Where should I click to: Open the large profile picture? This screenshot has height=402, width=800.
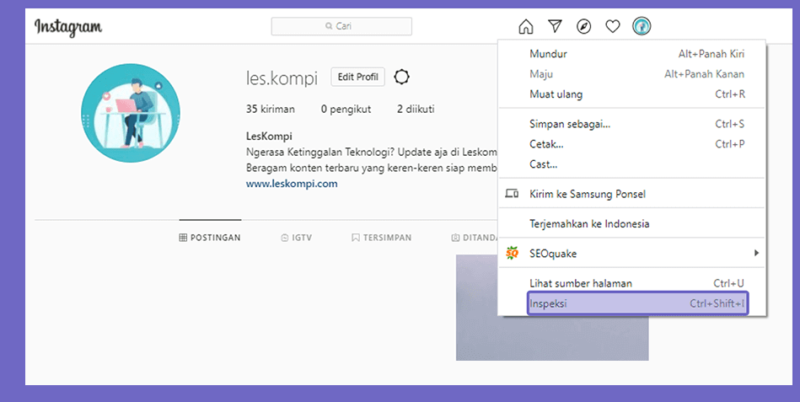(x=131, y=113)
